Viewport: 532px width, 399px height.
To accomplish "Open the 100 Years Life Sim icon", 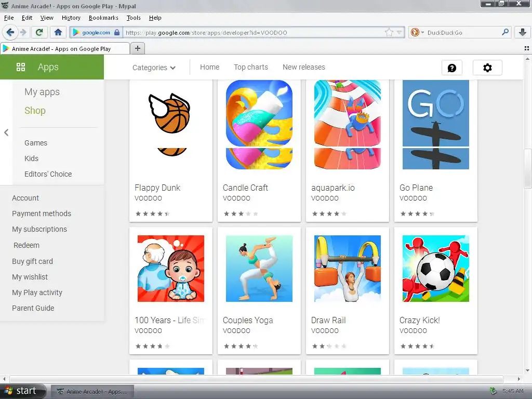I will (x=171, y=269).
